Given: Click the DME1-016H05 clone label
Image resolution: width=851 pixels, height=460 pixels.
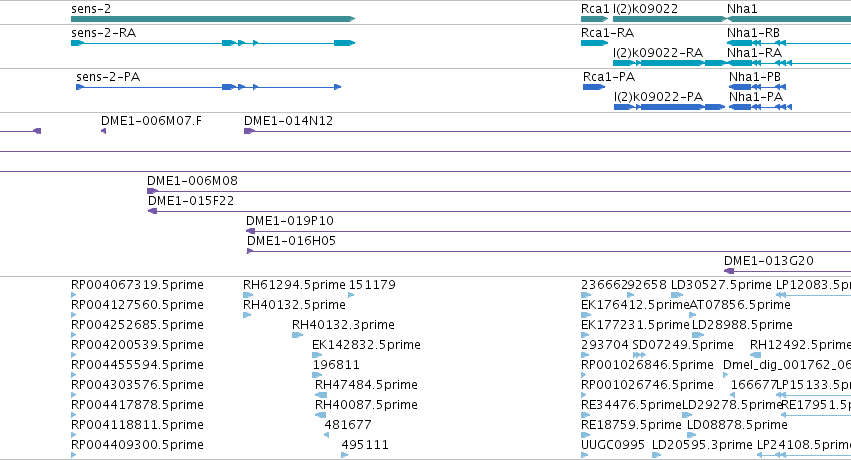Looking at the screenshot, I should click(291, 240).
